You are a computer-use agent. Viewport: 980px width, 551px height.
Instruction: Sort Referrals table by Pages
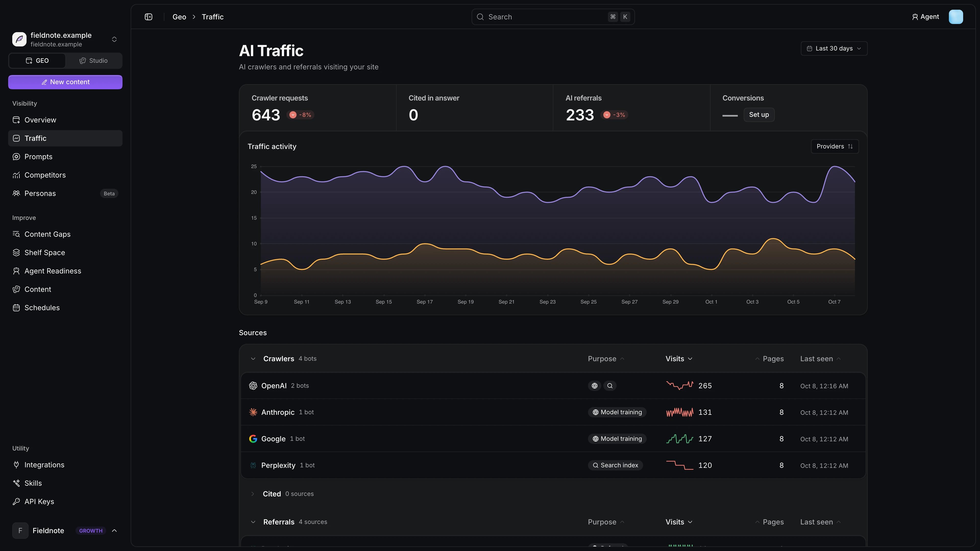769,522
